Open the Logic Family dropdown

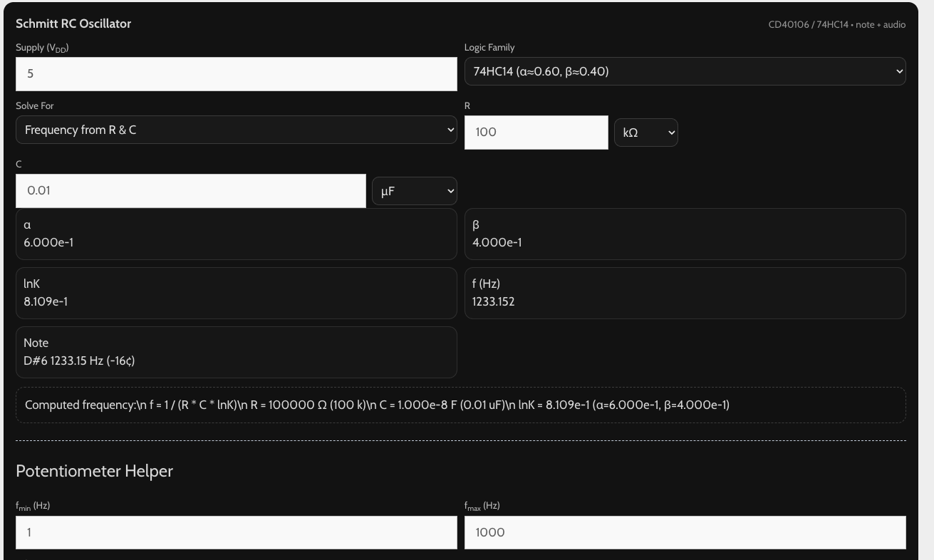tap(685, 71)
